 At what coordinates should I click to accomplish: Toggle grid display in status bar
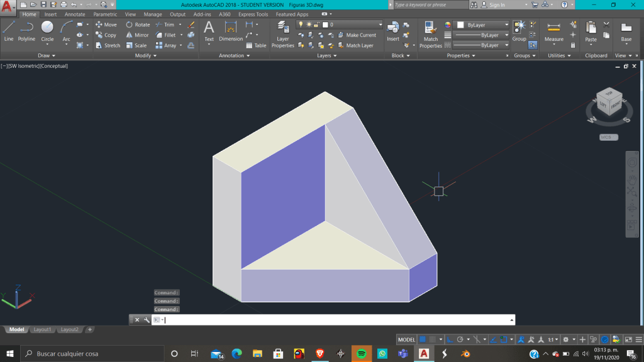click(x=423, y=339)
